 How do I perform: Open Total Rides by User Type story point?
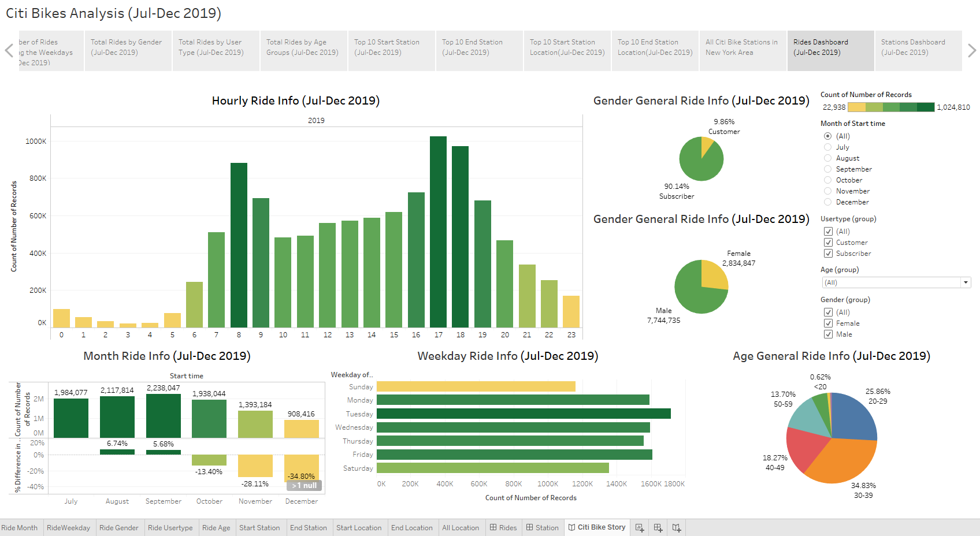(216, 51)
